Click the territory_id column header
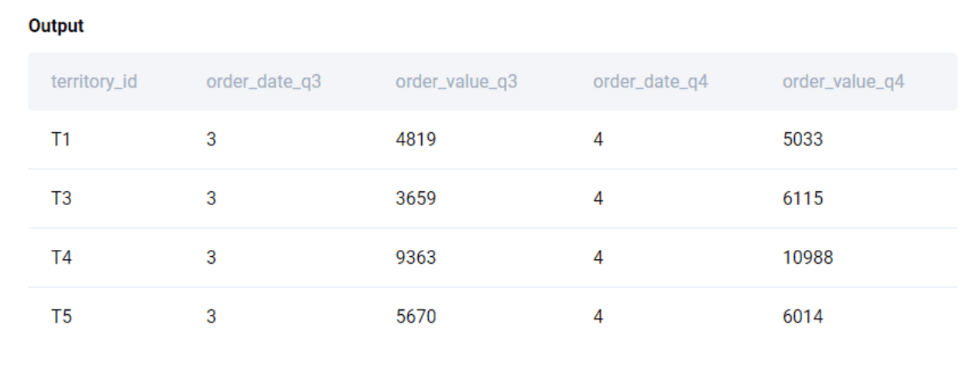 click(x=94, y=81)
